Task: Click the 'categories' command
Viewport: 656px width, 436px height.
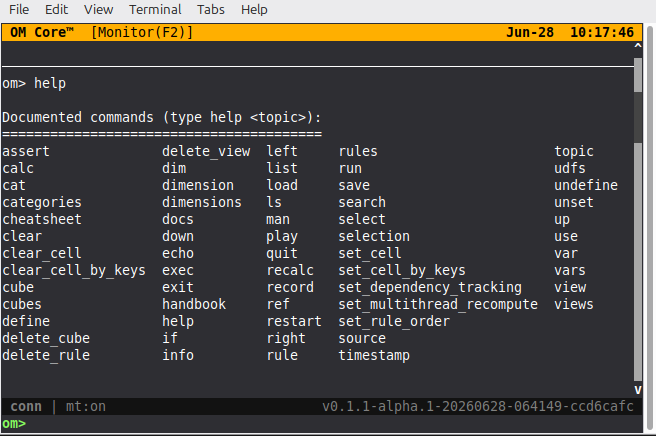Action: click(x=42, y=203)
